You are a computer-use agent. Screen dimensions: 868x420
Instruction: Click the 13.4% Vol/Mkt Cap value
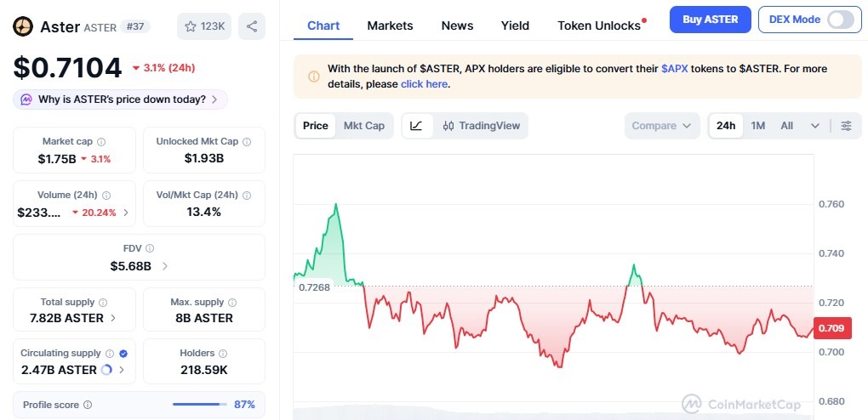(203, 212)
